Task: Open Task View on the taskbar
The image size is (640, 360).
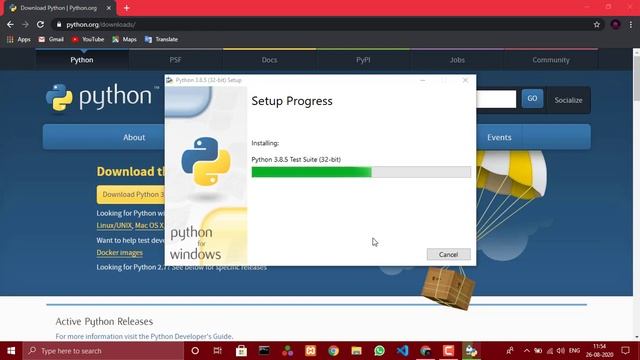Action: pyautogui.click(x=218, y=351)
